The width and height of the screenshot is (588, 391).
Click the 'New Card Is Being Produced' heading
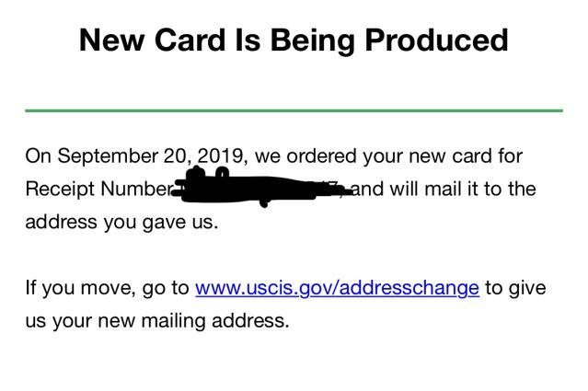tap(294, 40)
